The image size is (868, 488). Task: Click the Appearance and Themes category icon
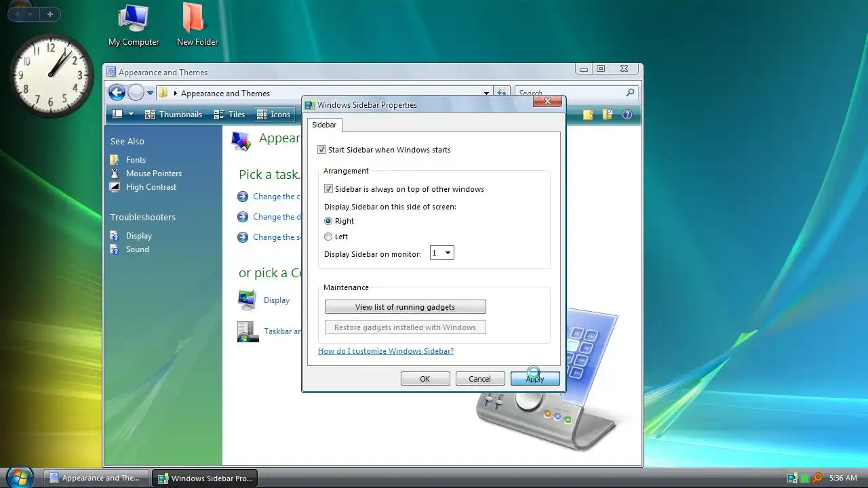tap(241, 140)
